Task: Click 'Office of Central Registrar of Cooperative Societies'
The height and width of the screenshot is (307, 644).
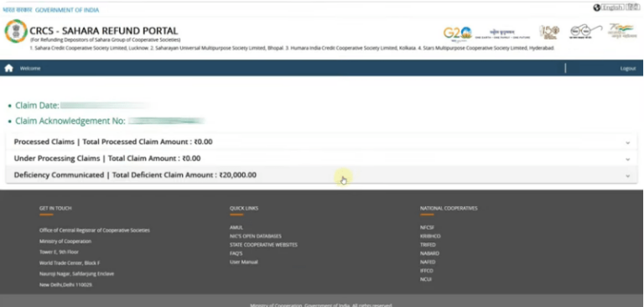Action: coord(95,231)
